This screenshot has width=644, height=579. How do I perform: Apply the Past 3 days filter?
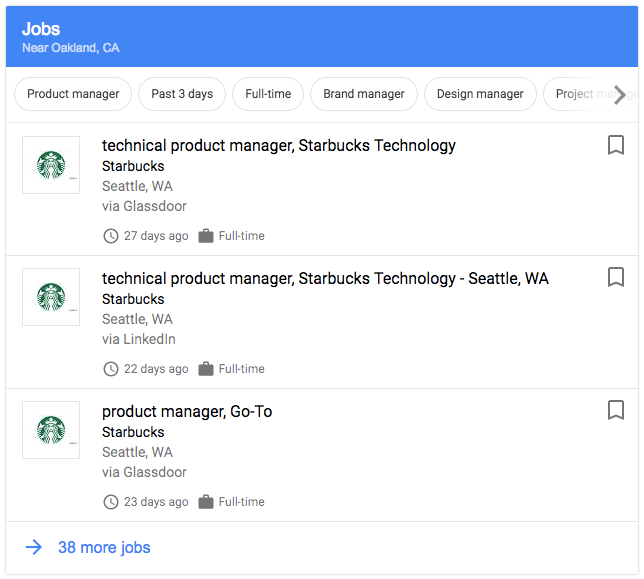click(x=182, y=94)
